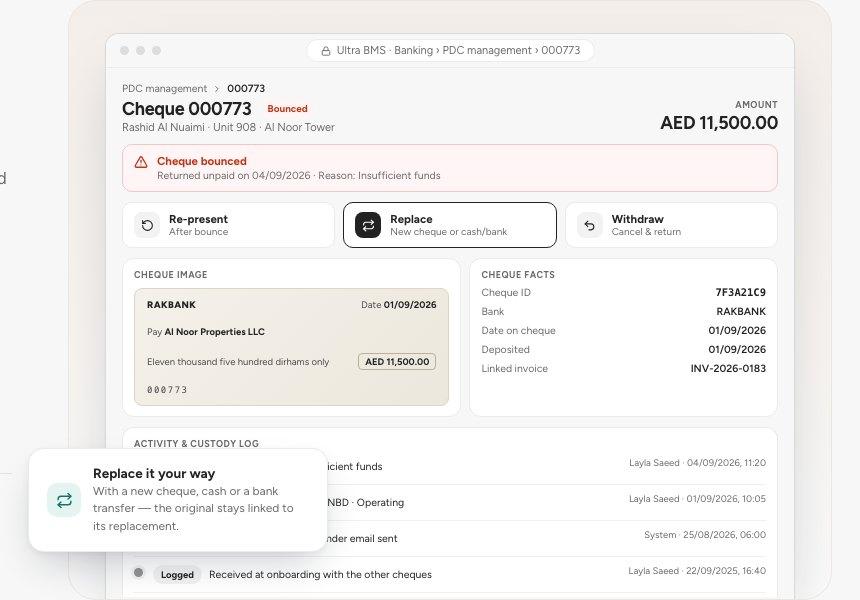Screen dimensions: 860x600
Task: Click log timestamp 01/09/2026, 10:05
Action: tap(726, 499)
